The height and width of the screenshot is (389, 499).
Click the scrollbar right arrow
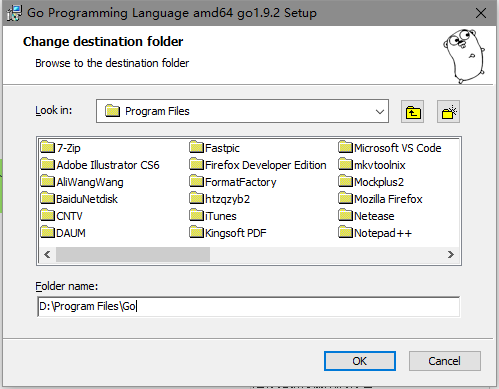[x=451, y=255]
